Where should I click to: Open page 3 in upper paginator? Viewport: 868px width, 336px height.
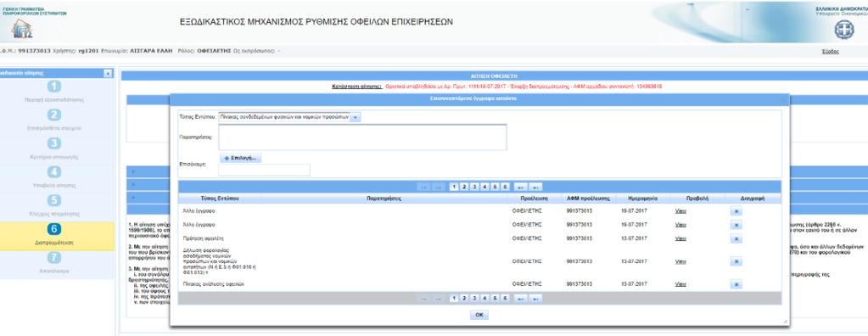tap(474, 188)
